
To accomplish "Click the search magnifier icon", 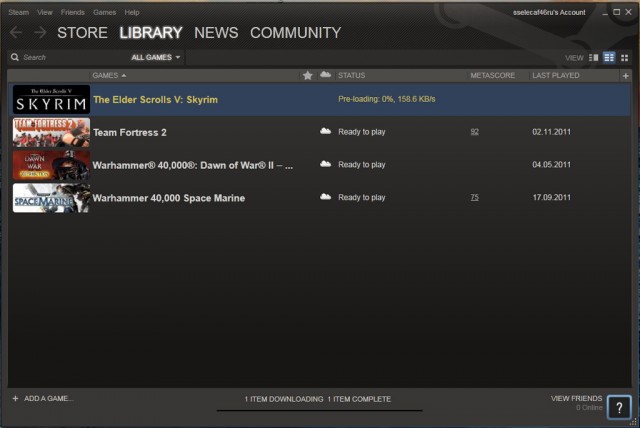I will pyautogui.click(x=15, y=57).
